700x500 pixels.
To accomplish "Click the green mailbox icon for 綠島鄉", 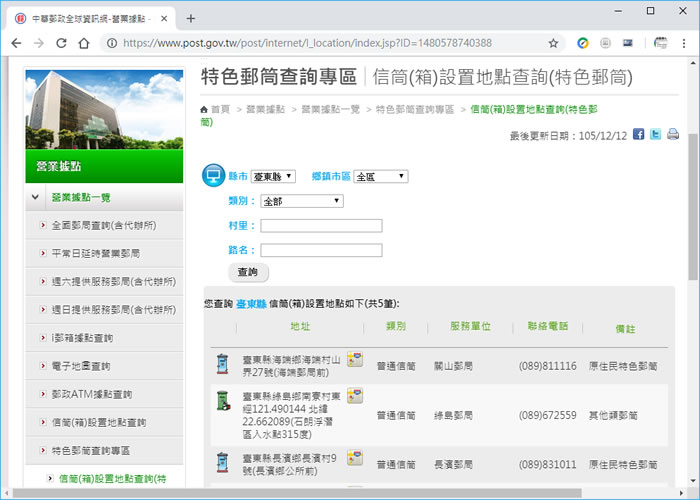I will (x=223, y=400).
